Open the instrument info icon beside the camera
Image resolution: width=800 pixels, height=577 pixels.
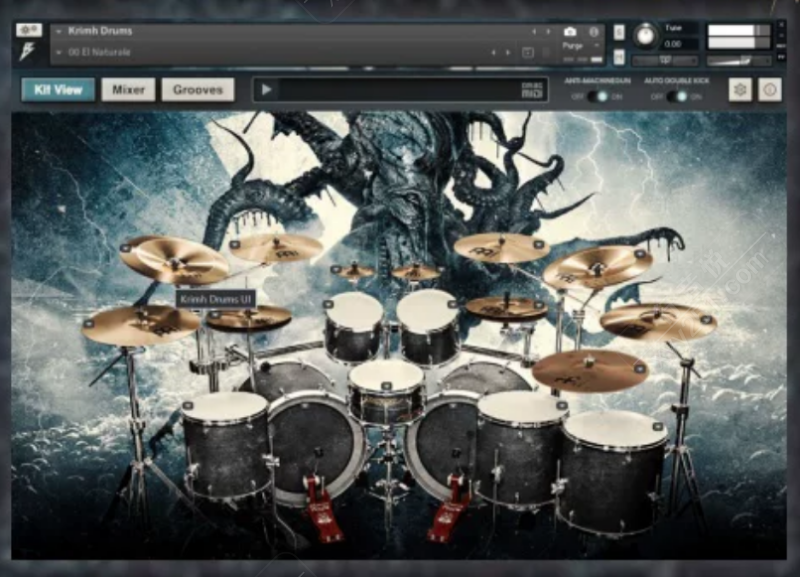pyautogui.click(x=593, y=32)
